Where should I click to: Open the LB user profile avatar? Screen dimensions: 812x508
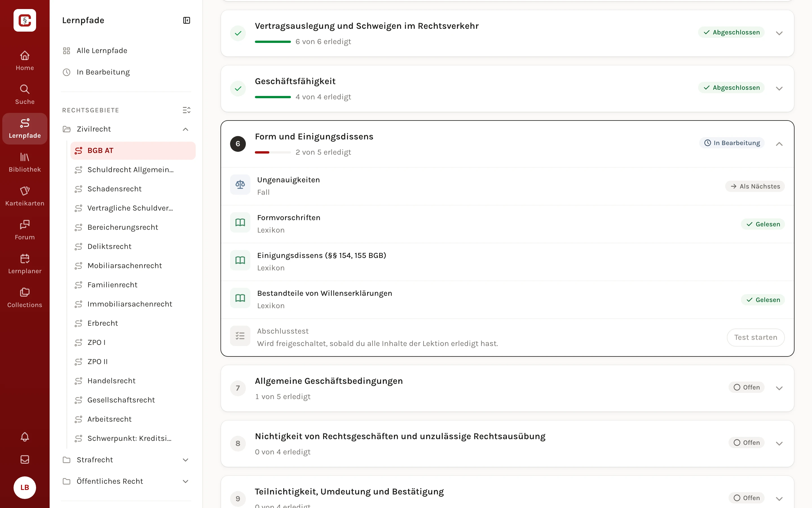[x=25, y=487]
